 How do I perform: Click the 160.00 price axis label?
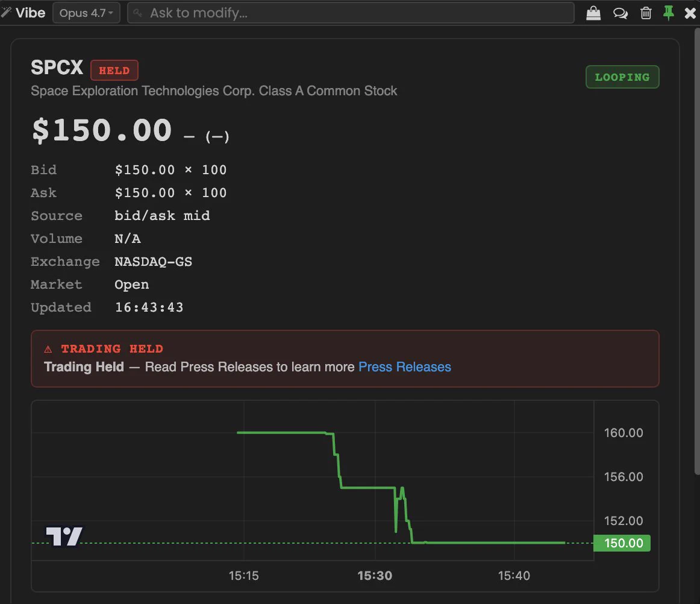point(623,432)
